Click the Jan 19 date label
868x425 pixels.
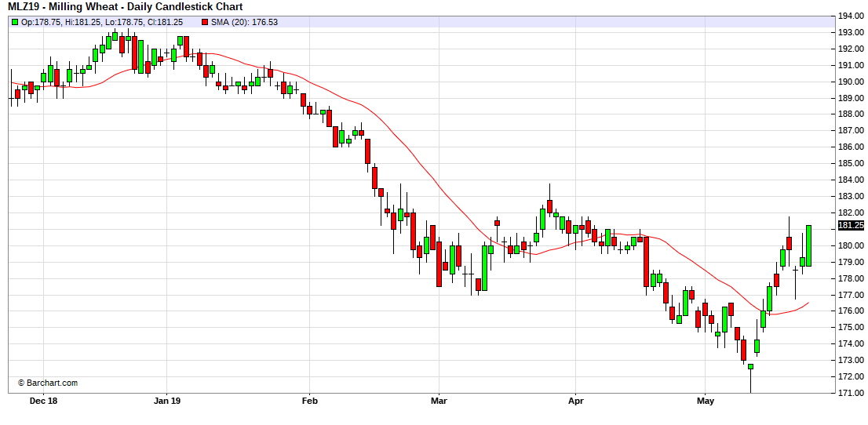pyautogui.click(x=167, y=400)
